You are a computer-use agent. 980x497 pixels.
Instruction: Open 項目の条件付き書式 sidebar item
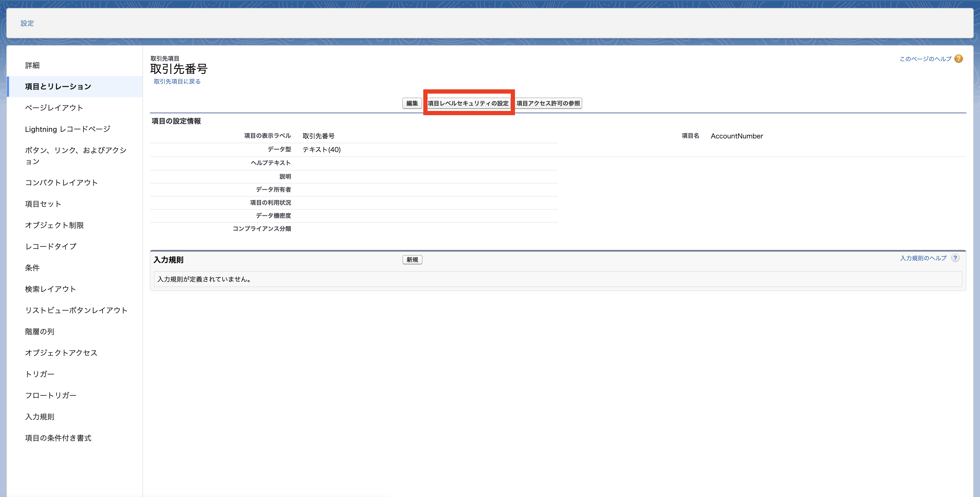click(58, 438)
